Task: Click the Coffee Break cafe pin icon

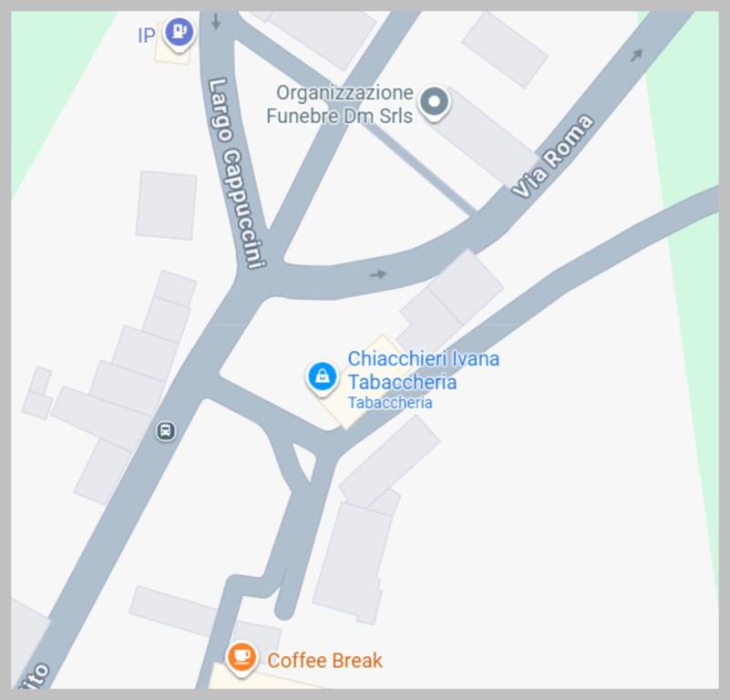Action: pos(242,659)
